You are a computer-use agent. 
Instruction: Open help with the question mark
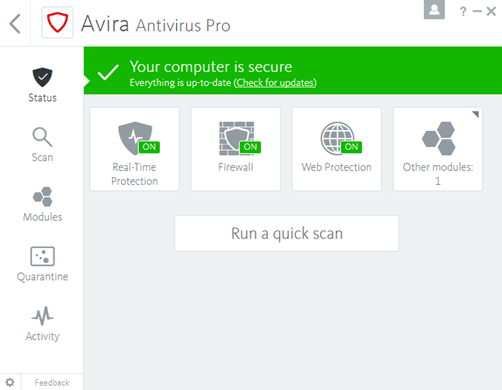pyautogui.click(x=463, y=12)
